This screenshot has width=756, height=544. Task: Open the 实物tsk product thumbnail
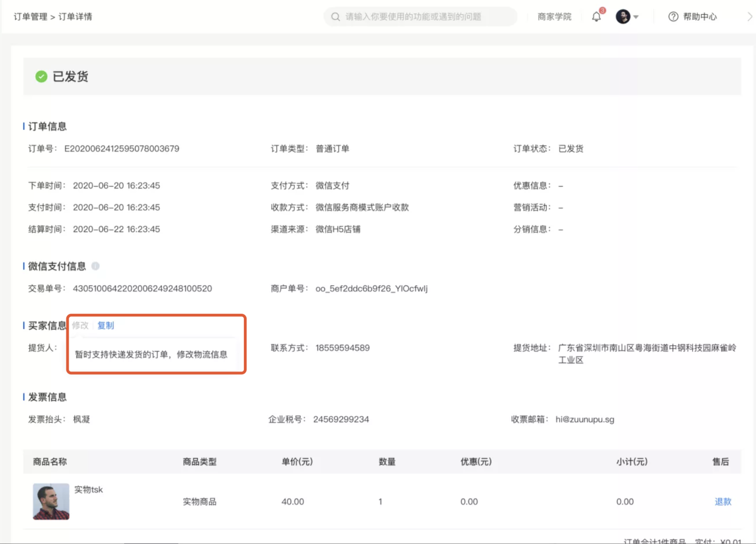coord(51,501)
